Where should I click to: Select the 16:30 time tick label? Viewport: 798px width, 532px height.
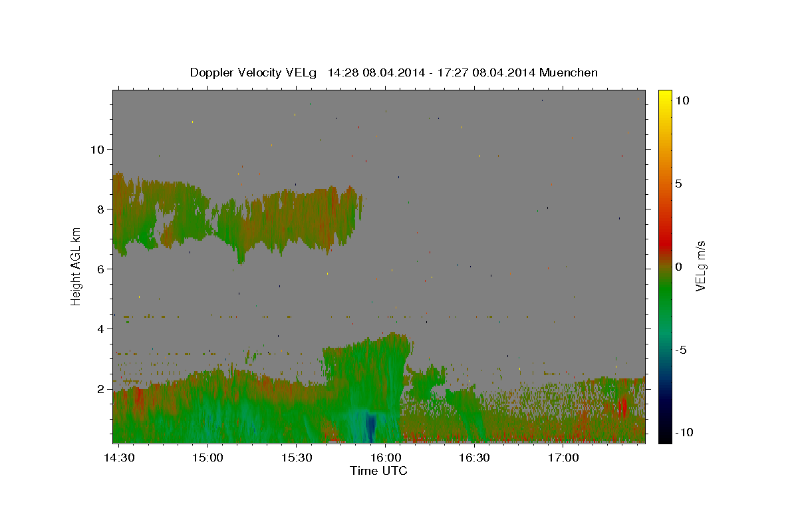click(475, 458)
